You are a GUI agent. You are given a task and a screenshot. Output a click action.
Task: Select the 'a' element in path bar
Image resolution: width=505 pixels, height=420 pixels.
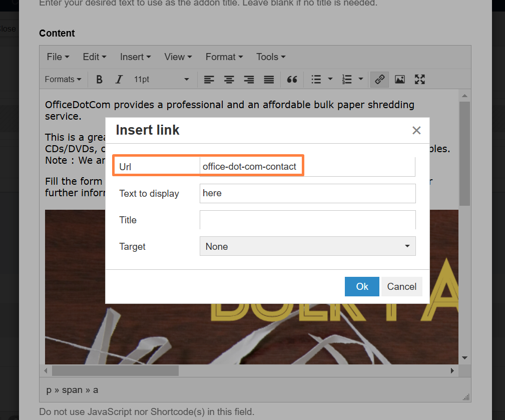pos(96,390)
